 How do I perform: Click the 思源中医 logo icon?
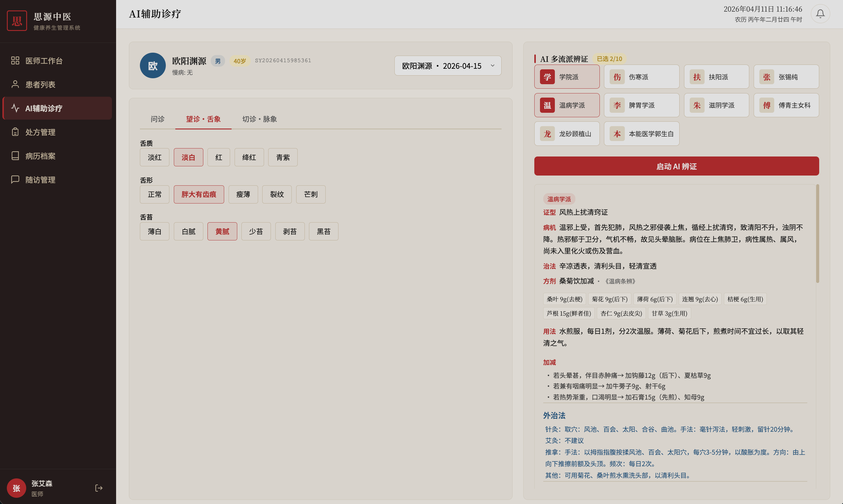click(x=17, y=21)
